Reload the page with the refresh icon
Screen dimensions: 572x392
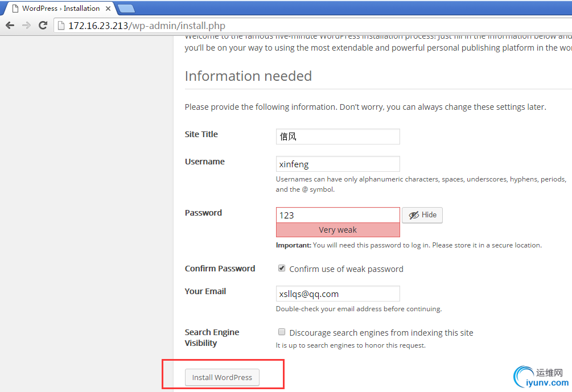[x=43, y=25]
